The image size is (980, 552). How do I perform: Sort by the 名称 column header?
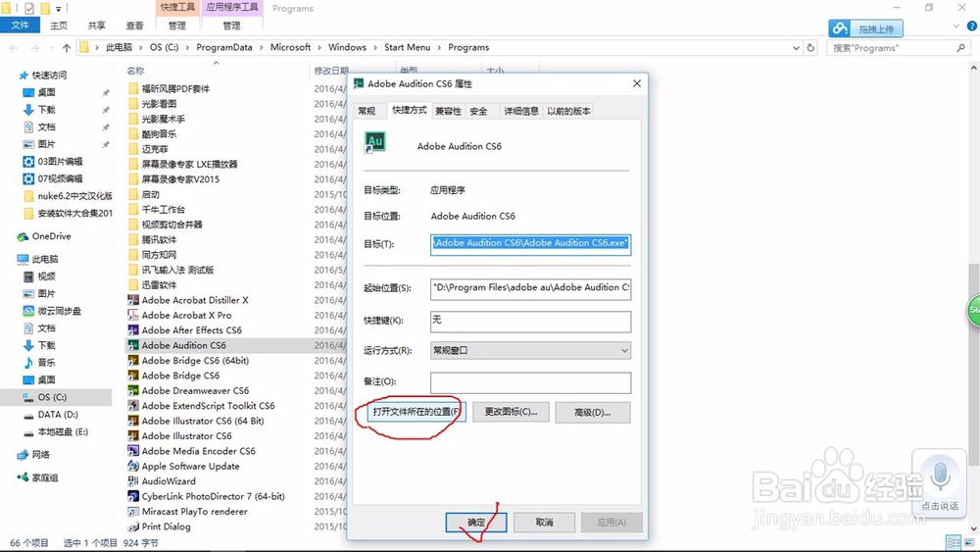tap(135, 71)
